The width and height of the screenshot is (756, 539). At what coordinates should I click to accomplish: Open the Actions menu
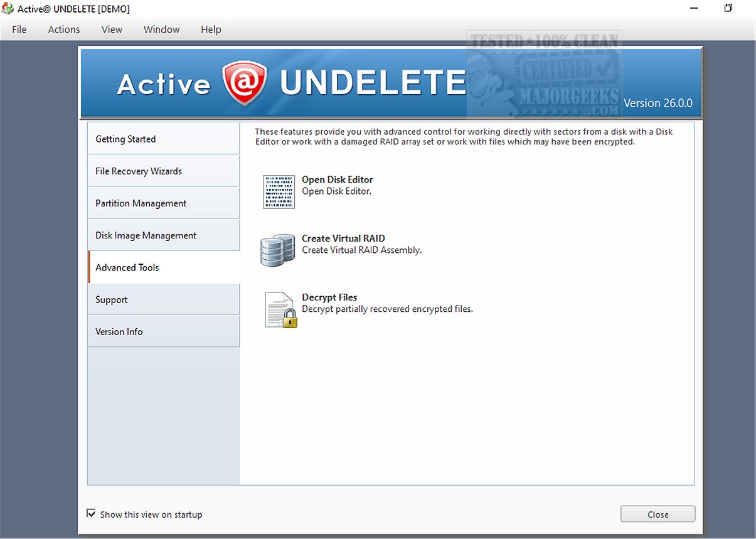point(64,29)
